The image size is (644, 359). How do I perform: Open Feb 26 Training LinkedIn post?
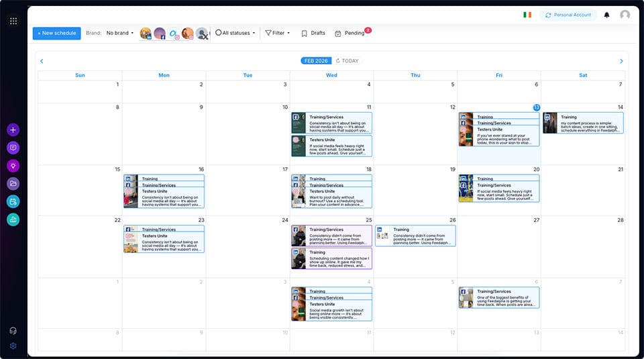415,236
